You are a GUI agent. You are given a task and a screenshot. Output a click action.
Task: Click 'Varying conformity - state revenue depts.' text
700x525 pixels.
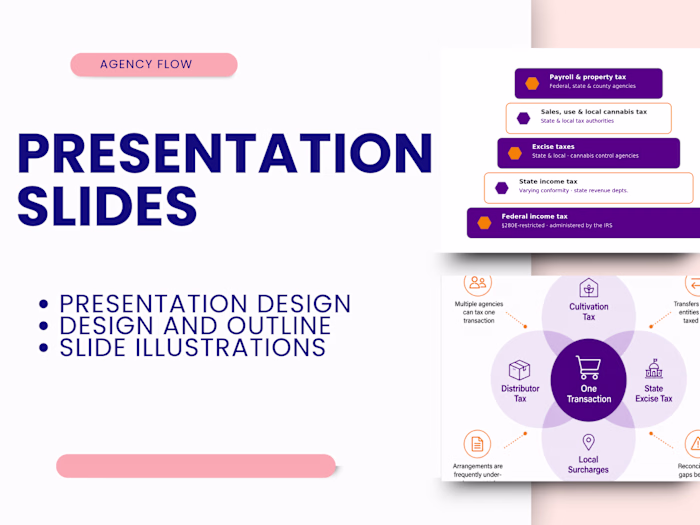[573, 191]
